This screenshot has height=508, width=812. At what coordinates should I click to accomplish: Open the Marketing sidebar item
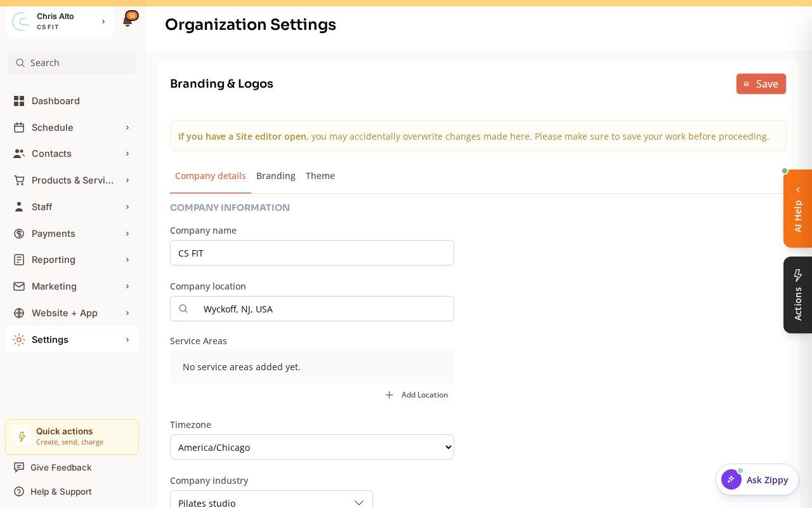[x=72, y=286]
